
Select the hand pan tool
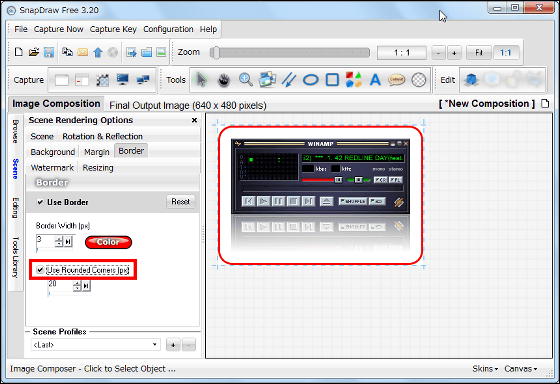(224, 80)
